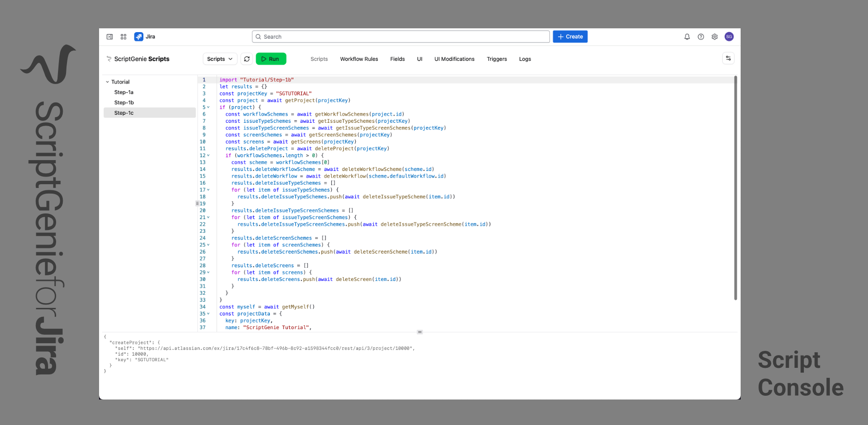Viewport: 868px width, 425px height.
Task: Switch to the Scripts tab
Action: coord(319,59)
